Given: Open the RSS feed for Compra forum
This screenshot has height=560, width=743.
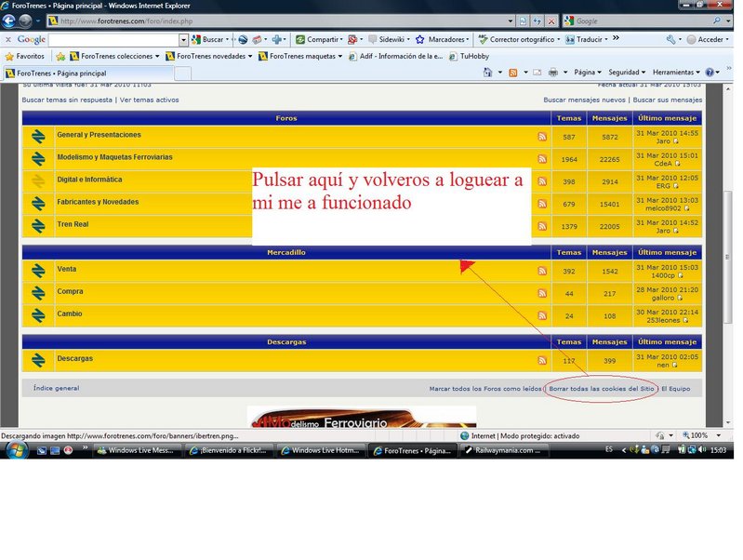Looking at the screenshot, I should (542, 293).
